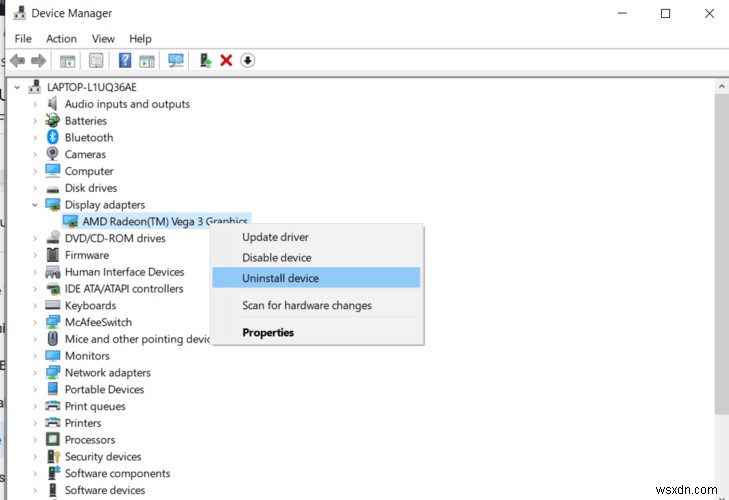Choose Scan for hardware changes menu entry
Viewport: 729px width, 500px height.
pyautogui.click(x=317, y=305)
